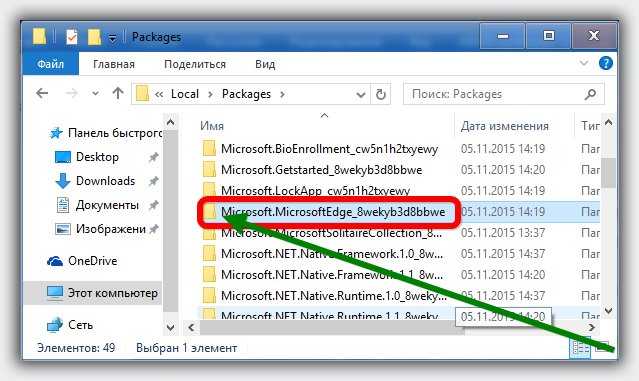Select the Microsoft.MicrosoftSolitaireCollection folder
The image size is (639, 381).
pyautogui.click(x=331, y=233)
